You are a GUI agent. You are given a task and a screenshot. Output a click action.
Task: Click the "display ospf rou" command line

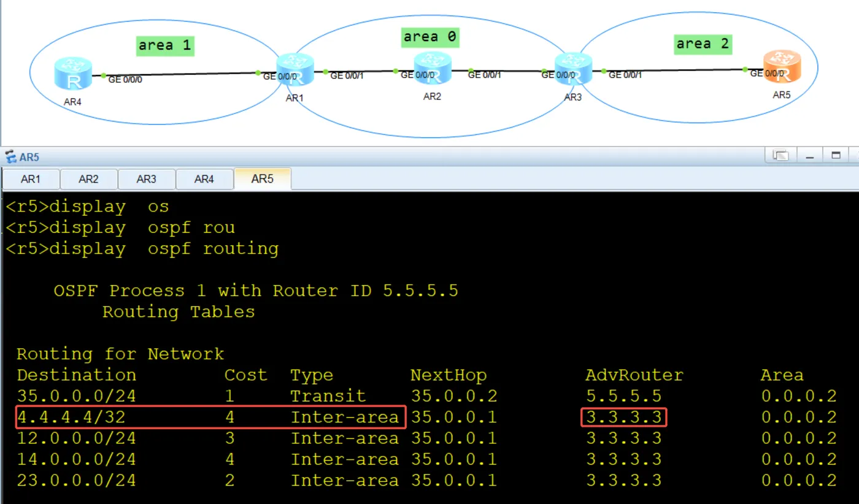pos(120,228)
